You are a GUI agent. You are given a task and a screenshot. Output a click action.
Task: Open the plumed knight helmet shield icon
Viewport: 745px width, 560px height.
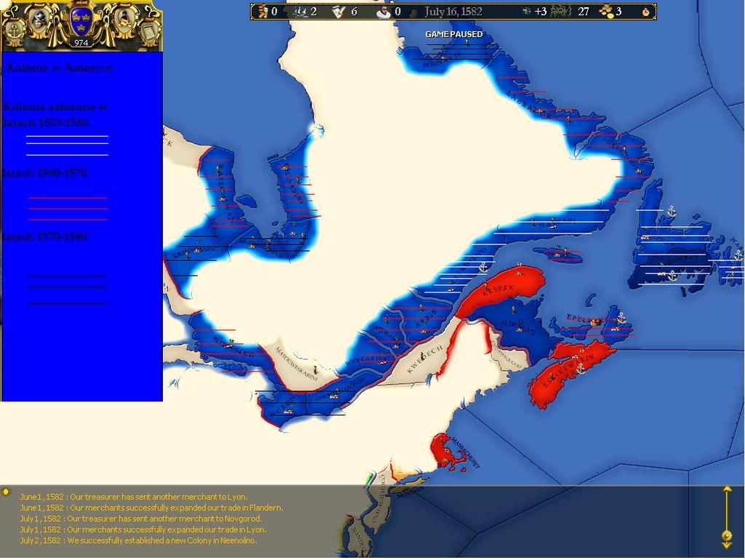pos(124,20)
